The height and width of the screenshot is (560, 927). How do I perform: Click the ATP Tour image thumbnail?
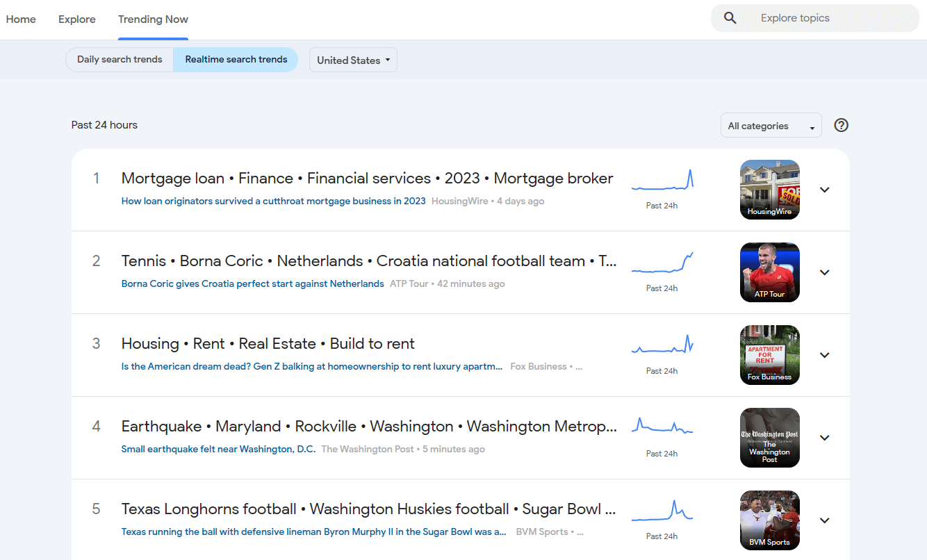click(769, 272)
